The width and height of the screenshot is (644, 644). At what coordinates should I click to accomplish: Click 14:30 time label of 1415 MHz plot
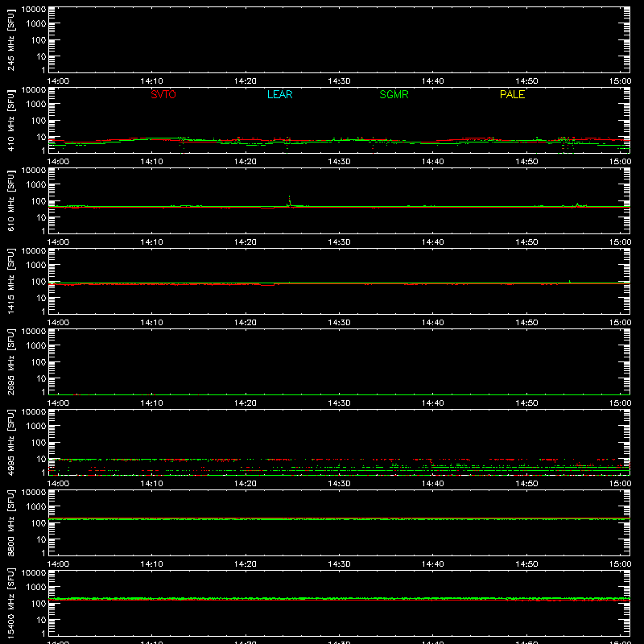(x=339, y=323)
